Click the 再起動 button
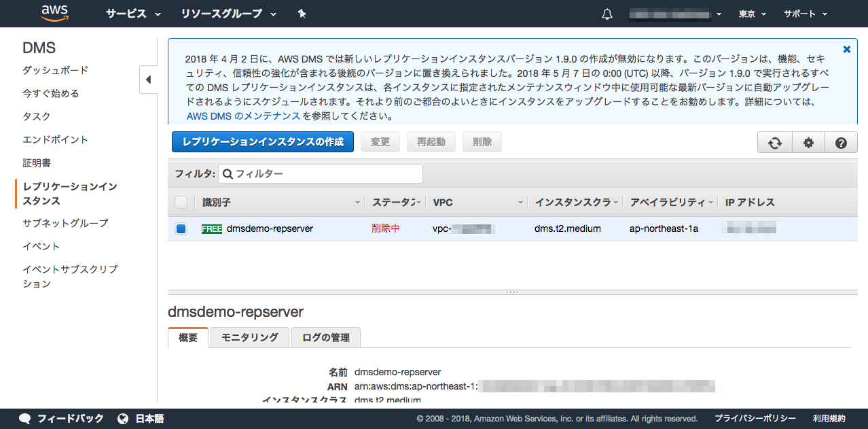The width and height of the screenshot is (868, 429). [x=431, y=142]
